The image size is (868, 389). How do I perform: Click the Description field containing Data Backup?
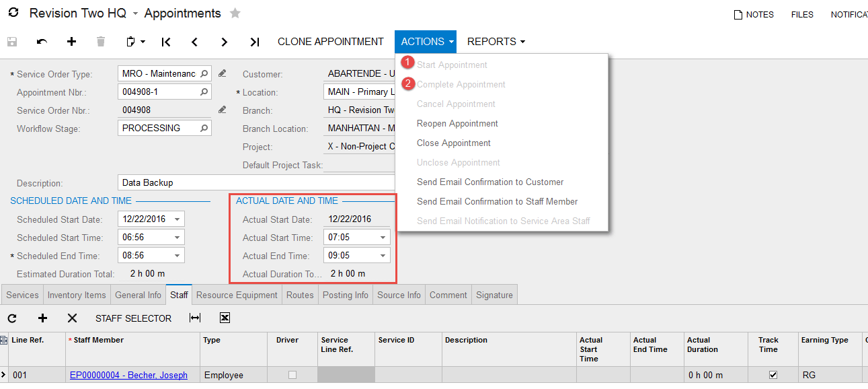coord(256,182)
